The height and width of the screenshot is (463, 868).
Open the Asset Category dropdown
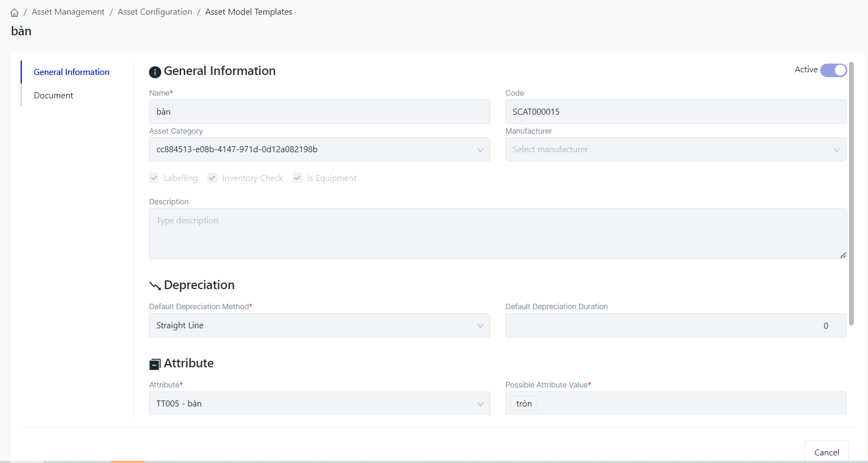319,149
